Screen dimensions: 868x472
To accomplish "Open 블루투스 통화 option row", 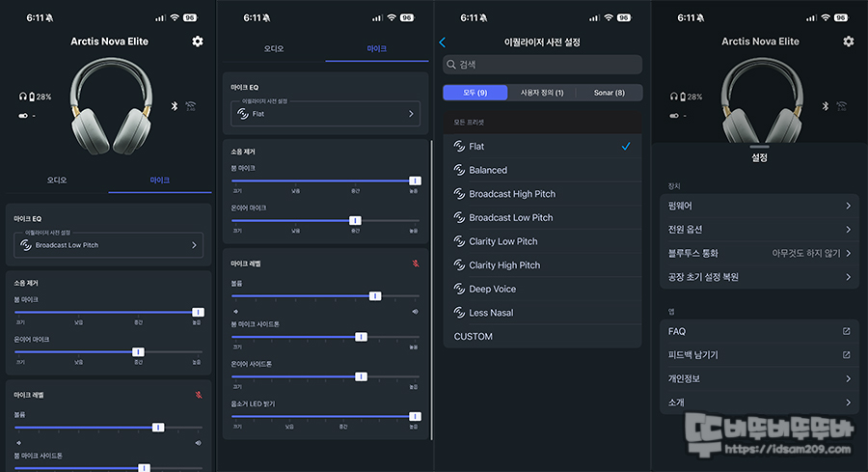I will coord(759,253).
